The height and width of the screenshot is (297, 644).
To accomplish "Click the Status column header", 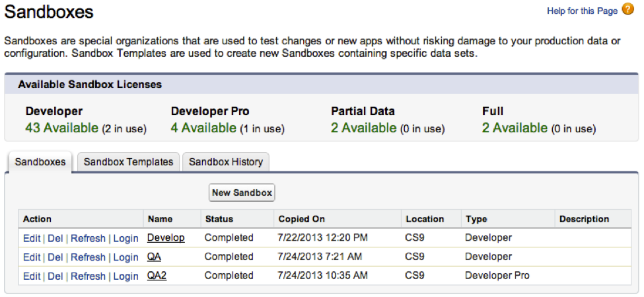I will (x=219, y=219).
